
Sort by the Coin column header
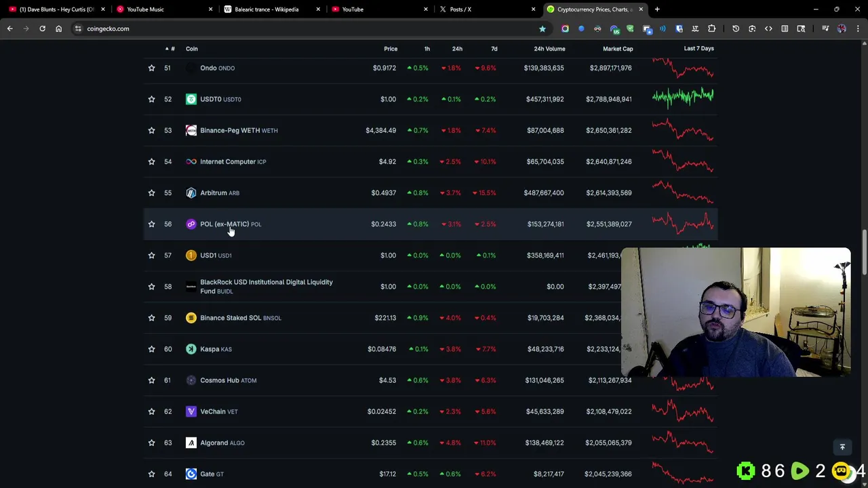click(x=192, y=49)
